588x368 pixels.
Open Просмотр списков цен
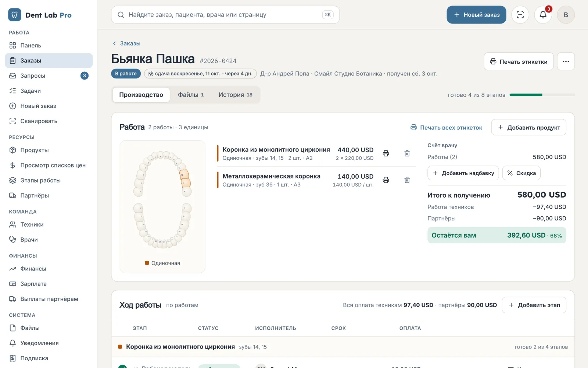coord(49,165)
